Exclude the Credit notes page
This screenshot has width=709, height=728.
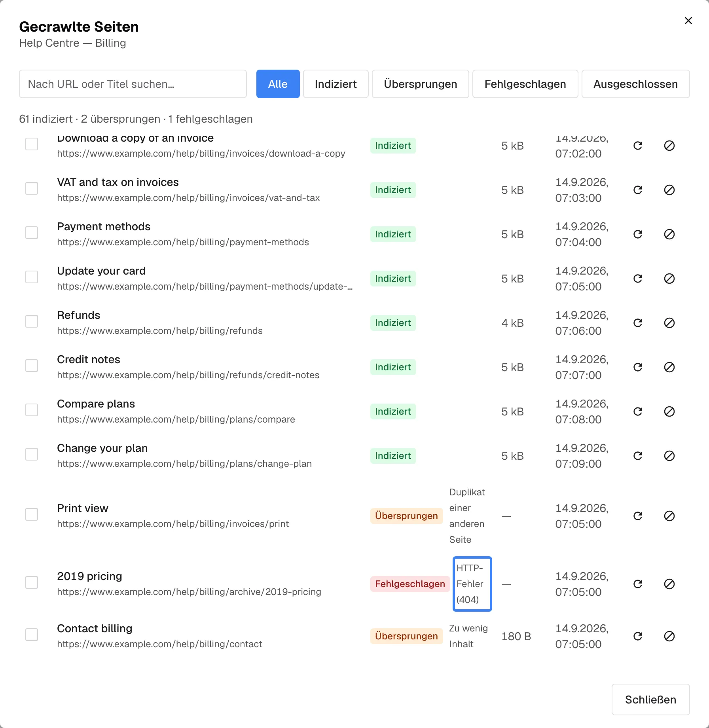tap(669, 367)
